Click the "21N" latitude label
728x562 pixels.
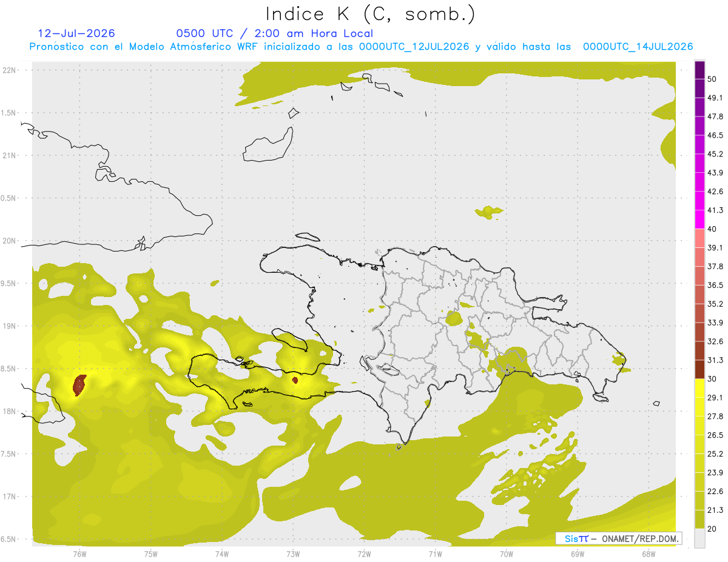[10, 156]
